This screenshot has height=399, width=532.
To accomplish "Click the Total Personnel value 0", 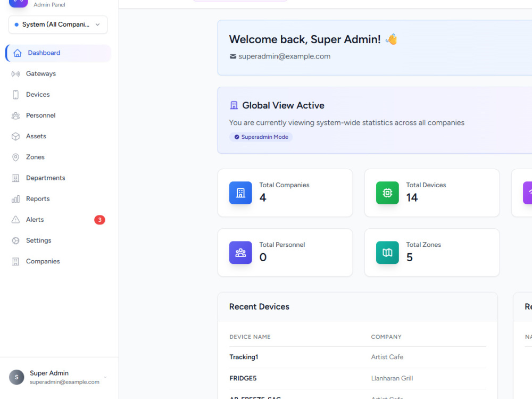I will point(263,257).
